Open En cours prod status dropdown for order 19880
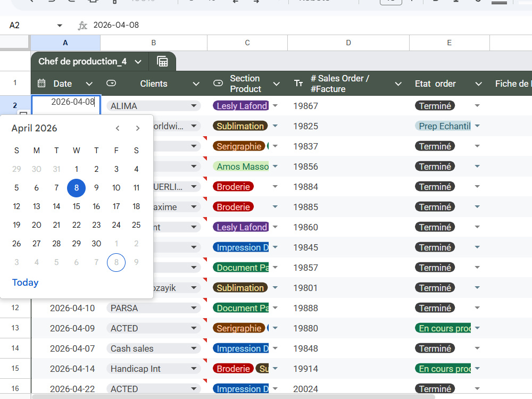Image resolution: width=532 pixels, height=399 pixels. (477, 328)
